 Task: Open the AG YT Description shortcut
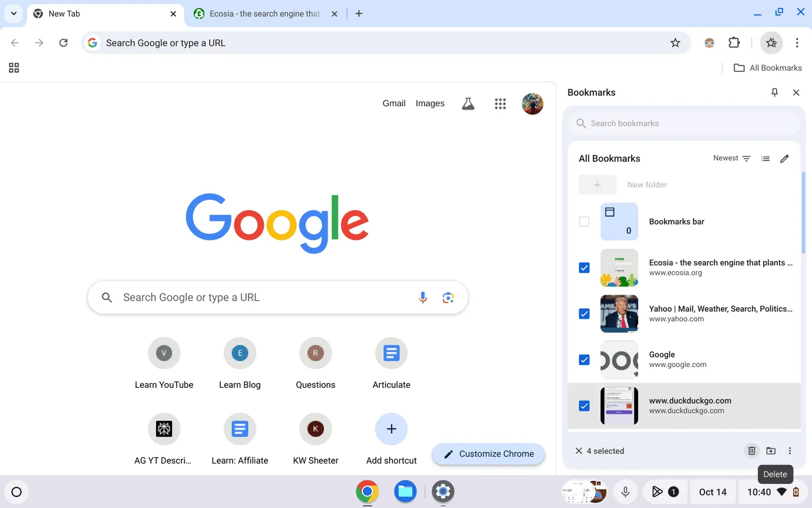(x=164, y=439)
